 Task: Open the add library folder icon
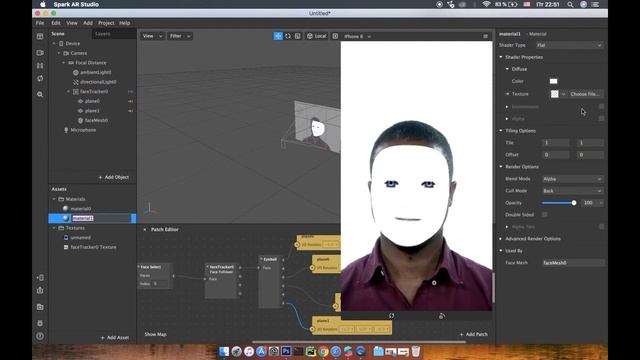coord(40,307)
